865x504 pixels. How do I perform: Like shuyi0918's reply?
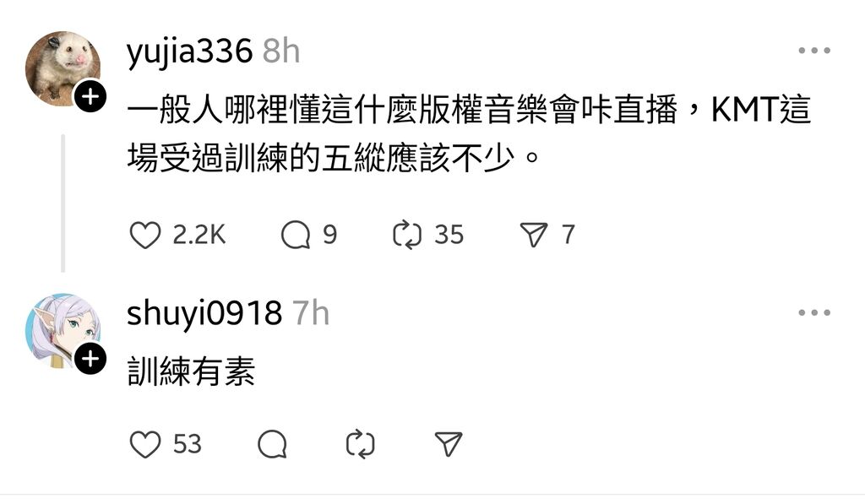pos(145,444)
